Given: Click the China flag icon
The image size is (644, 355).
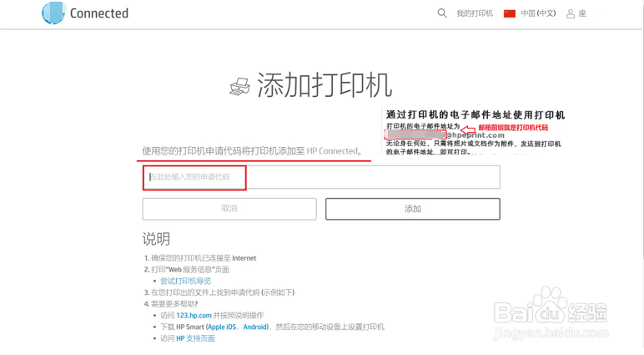Looking at the screenshot, I should pos(510,13).
